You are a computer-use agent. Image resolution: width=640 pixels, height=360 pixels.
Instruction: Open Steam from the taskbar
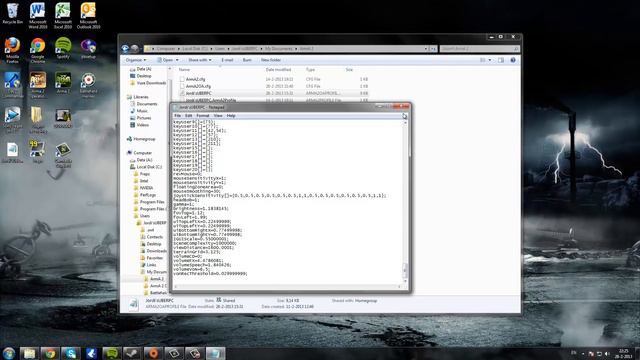coord(132,353)
